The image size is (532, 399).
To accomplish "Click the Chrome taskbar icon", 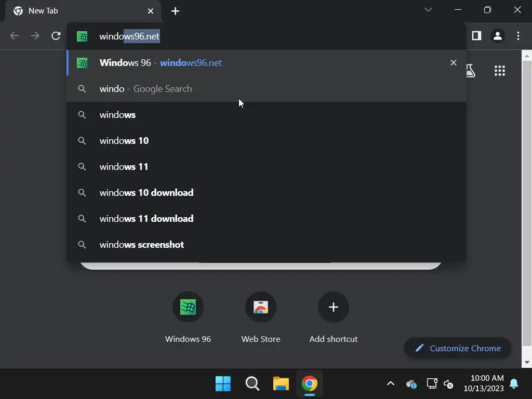I will point(310,384).
